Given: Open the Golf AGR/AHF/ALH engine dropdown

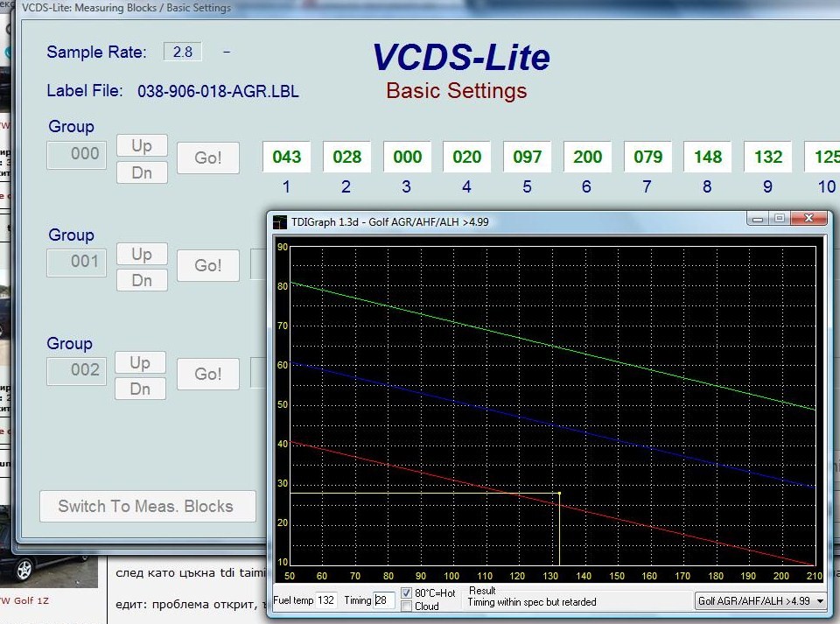Looking at the screenshot, I should [x=760, y=601].
